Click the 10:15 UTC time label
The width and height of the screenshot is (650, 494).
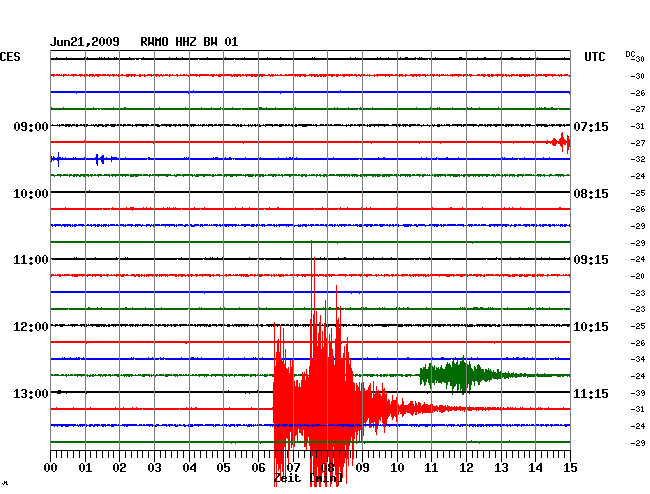click(x=591, y=327)
